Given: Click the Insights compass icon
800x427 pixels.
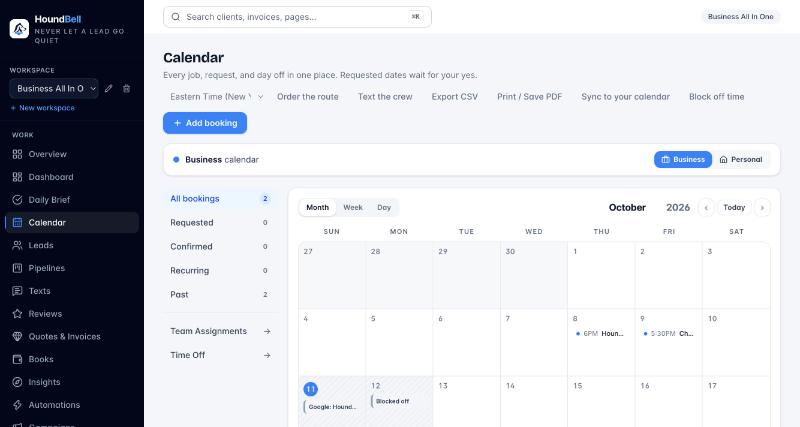Looking at the screenshot, I should (17, 382).
